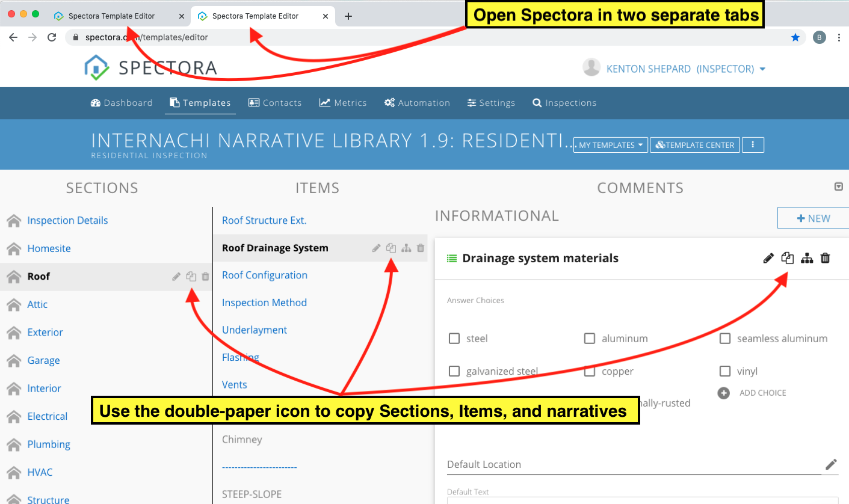
Task: Check the seamless aluminum choice
Action: click(x=725, y=339)
